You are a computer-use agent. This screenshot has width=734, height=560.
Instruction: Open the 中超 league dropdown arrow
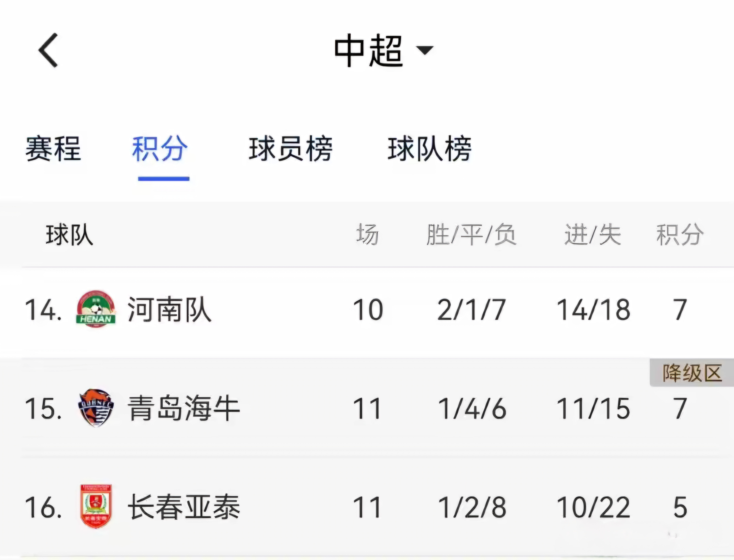(425, 50)
